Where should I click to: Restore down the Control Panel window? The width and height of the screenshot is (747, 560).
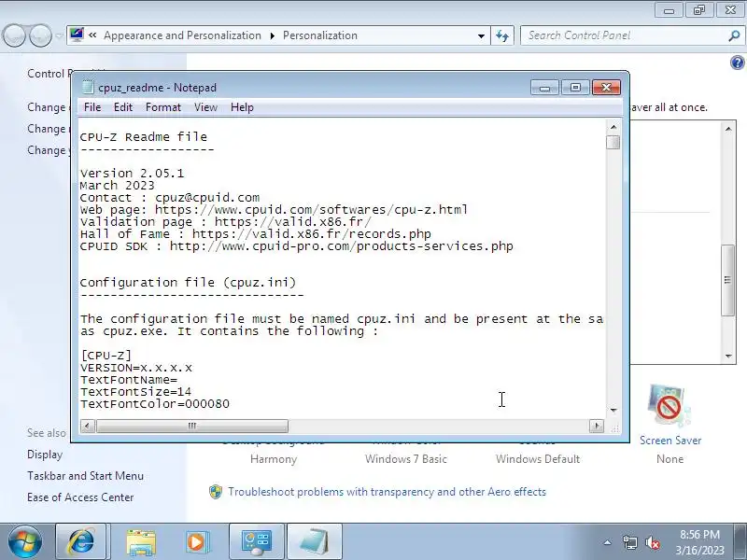pos(699,10)
